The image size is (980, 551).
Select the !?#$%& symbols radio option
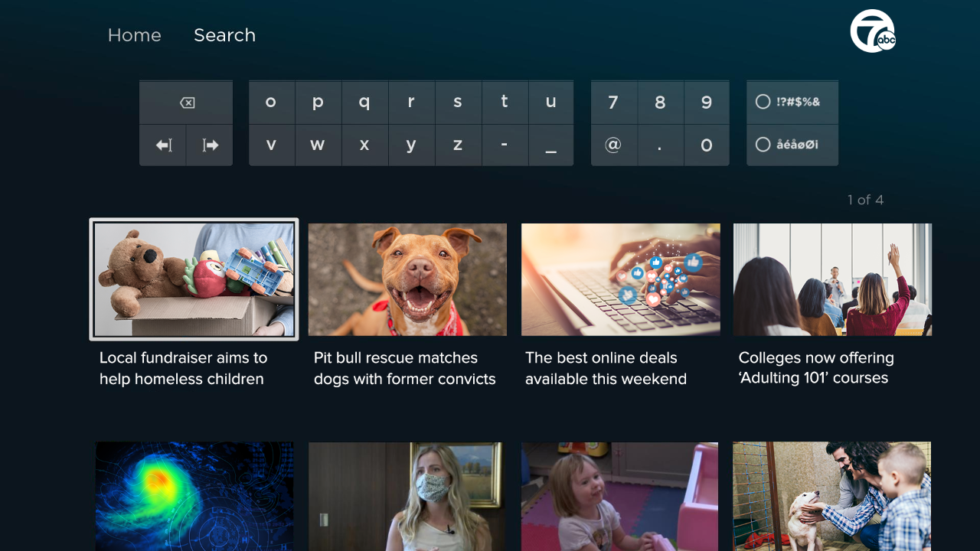792,102
